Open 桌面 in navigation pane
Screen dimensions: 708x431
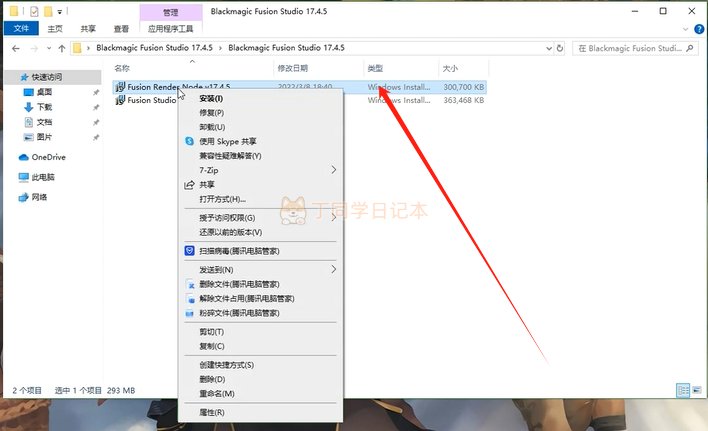(44, 92)
